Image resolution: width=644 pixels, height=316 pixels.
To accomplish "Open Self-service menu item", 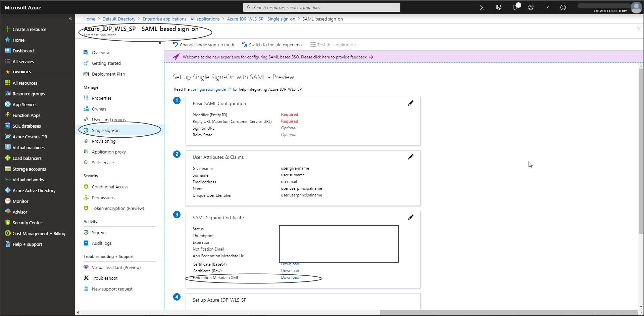I will pyautogui.click(x=103, y=163).
